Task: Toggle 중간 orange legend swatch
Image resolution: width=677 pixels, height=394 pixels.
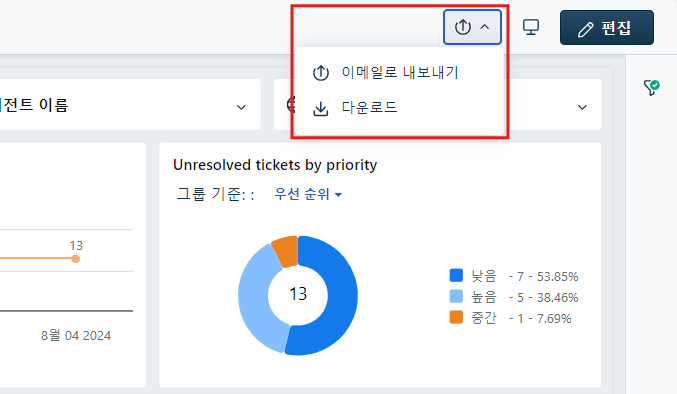Action: tap(456, 317)
